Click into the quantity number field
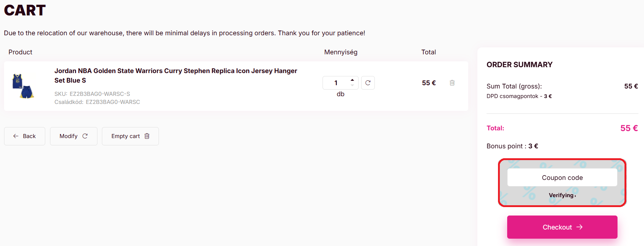644x246 pixels. (336, 83)
